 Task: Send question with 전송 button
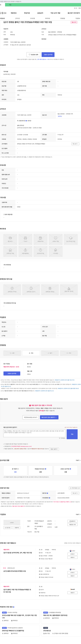click(72, 434)
